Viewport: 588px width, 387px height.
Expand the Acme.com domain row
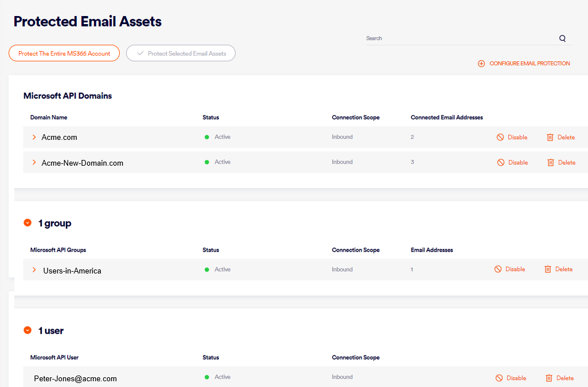[34, 138]
